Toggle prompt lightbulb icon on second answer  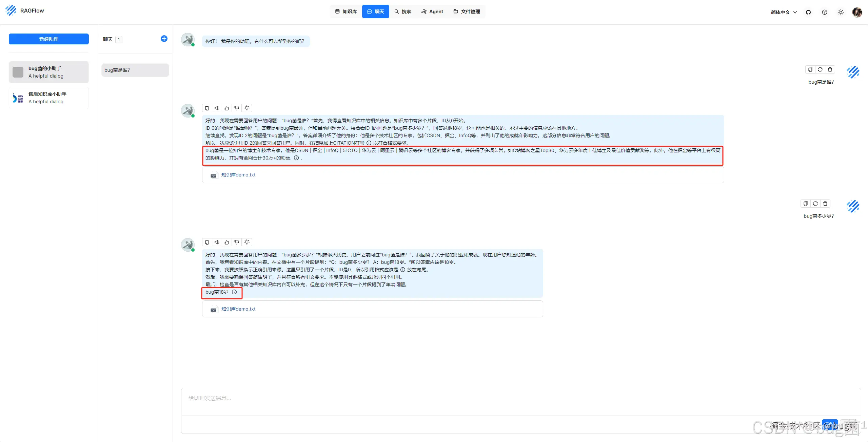pyautogui.click(x=247, y=242)
